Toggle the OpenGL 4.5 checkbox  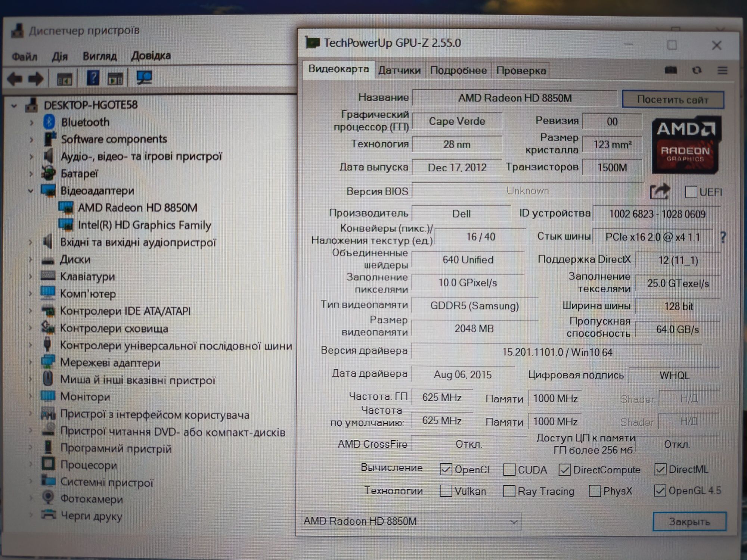[x=660, y=490]
